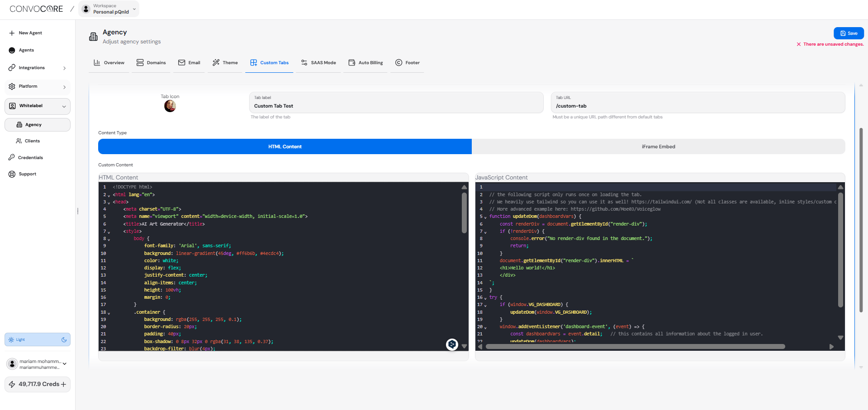Viewport: 868px width, 410px height.
Task: Fold the try block on line 16
Action: (485, 298)
